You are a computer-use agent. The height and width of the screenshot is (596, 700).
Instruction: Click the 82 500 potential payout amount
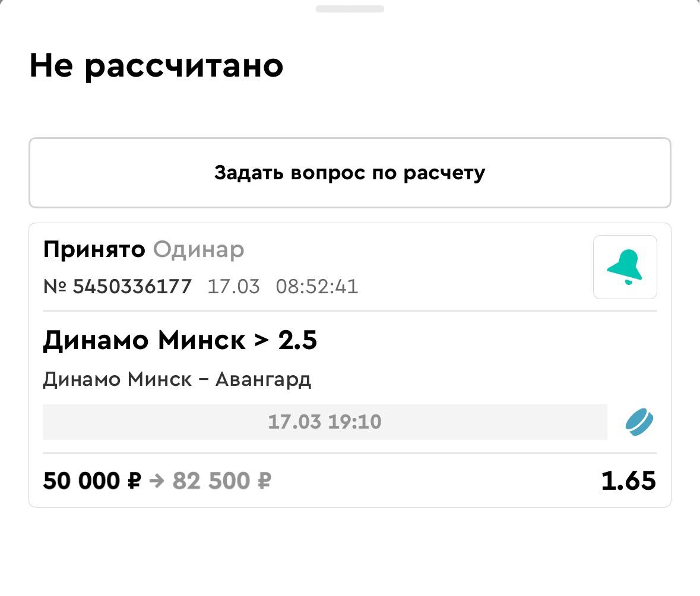(211, 481)
